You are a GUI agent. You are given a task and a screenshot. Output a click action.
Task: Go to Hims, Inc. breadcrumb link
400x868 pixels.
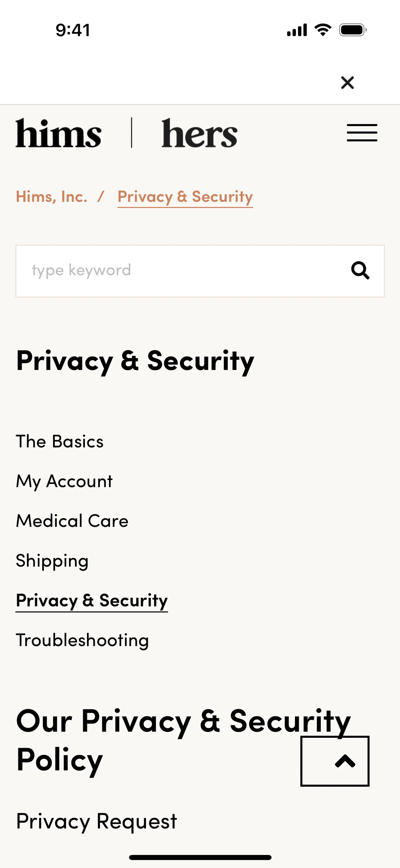(x=51, y=196)
